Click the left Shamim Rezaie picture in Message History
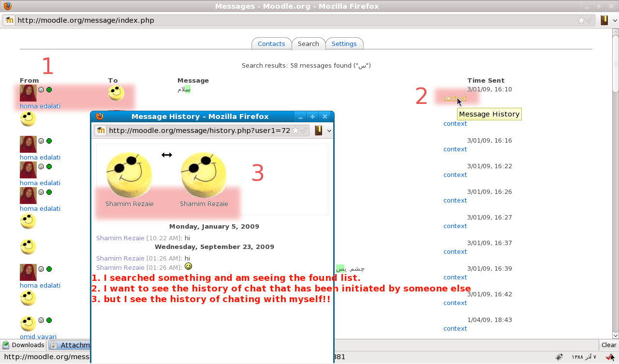 point(129,175)
